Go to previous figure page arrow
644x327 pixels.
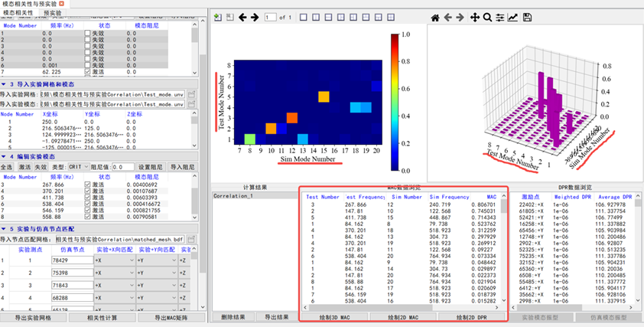[x=242, y=18]
